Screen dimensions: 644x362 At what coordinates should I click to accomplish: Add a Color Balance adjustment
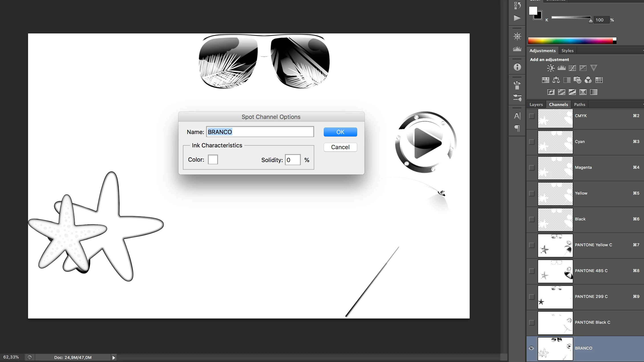[556, 80]
